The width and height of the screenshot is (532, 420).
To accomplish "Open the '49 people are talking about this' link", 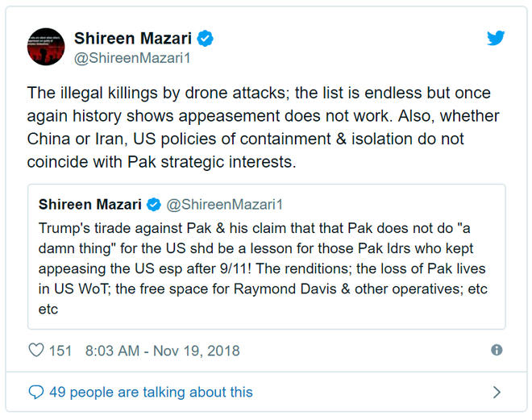I will click(x=151, y=392).
